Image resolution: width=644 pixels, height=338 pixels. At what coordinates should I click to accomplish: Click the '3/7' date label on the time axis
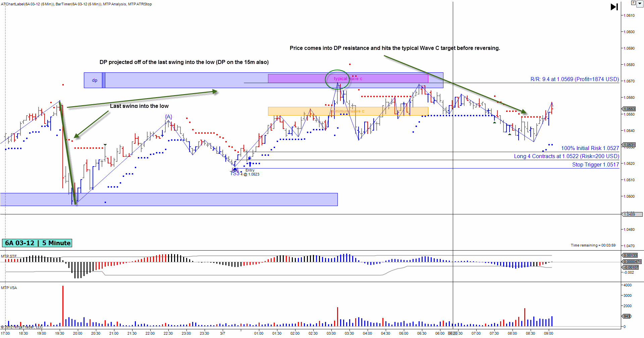[222, 333]
